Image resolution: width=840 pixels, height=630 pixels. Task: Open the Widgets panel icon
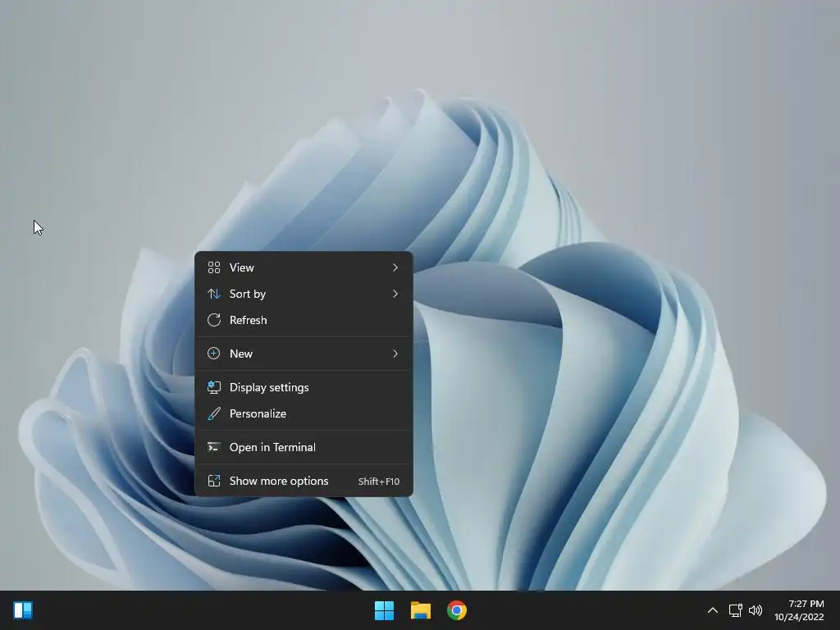pos(23,610)
